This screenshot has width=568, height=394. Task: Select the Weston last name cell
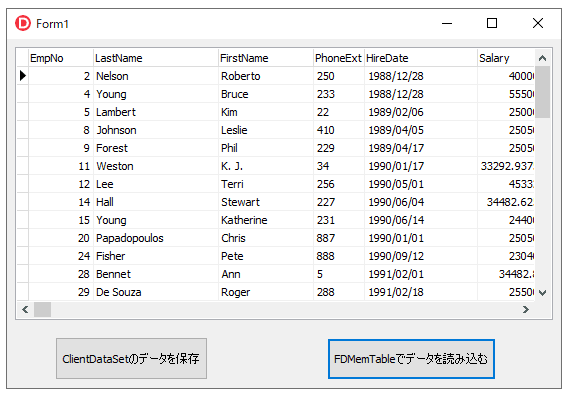pos(156,166)
